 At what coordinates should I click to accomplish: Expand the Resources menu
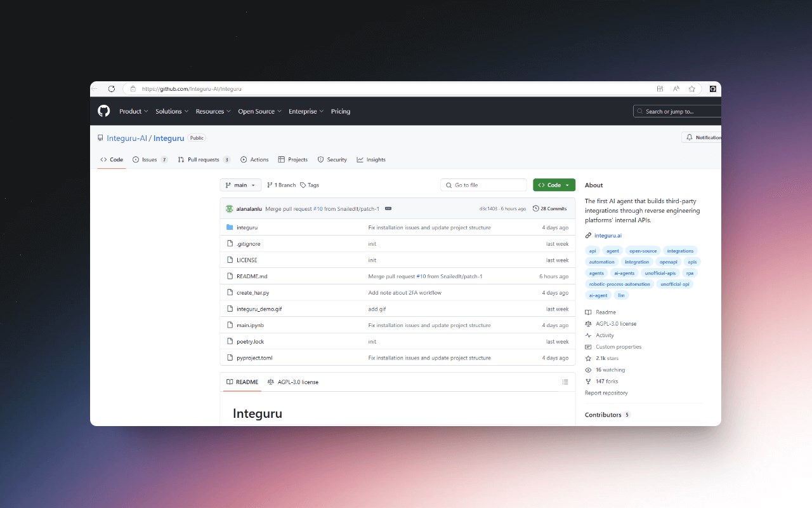213,111
